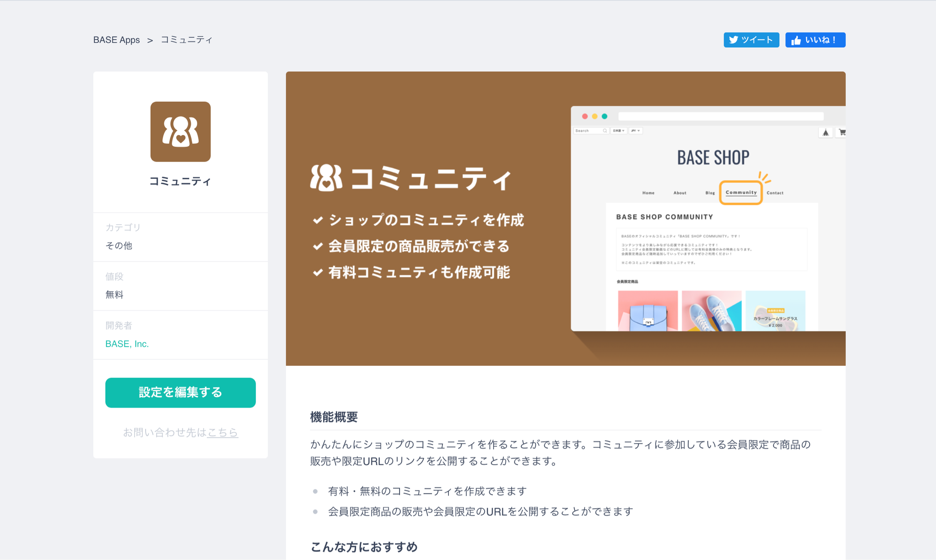Click the 無料 price value

click(114, 295)
